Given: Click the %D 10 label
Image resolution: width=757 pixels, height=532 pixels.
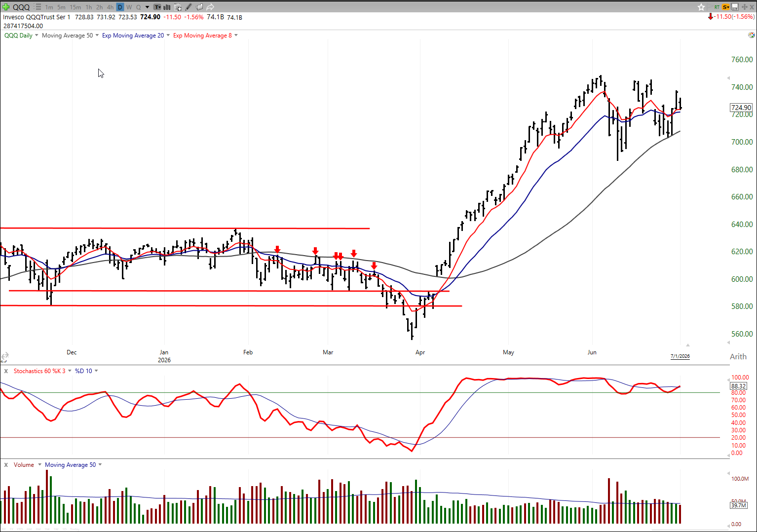Looking at the screenshot, I should tap(83, 371).
